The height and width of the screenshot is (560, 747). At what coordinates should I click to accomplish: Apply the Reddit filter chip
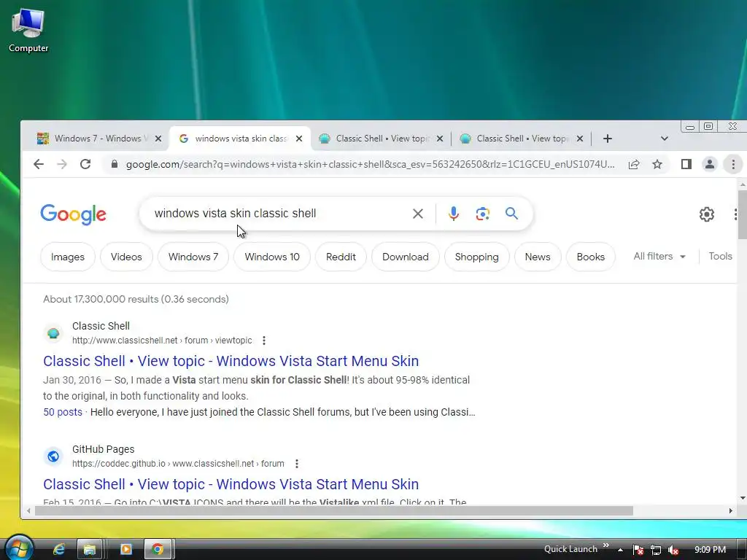(x=341, y=257)
